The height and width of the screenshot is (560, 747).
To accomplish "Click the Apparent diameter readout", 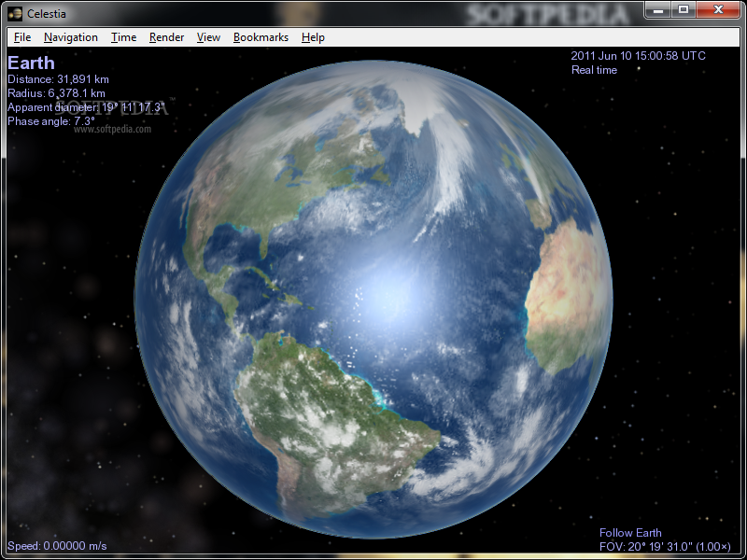I will click(x=86, y=107).
